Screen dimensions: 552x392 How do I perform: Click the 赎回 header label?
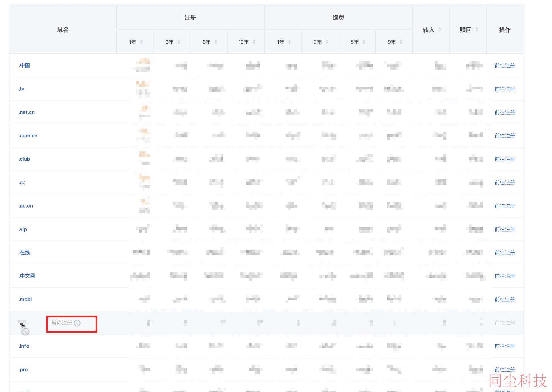(x=465, y=30)
